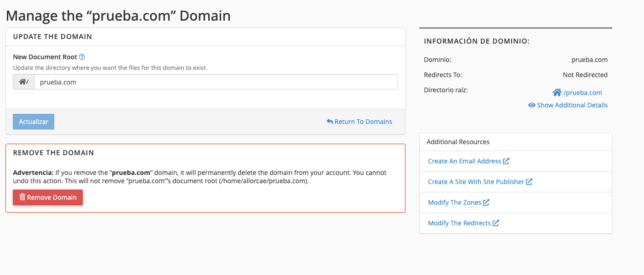The height and width of the screenshot is (275, 644).
Task: Click the Return To Domains link text
Action: coord(363,122)
